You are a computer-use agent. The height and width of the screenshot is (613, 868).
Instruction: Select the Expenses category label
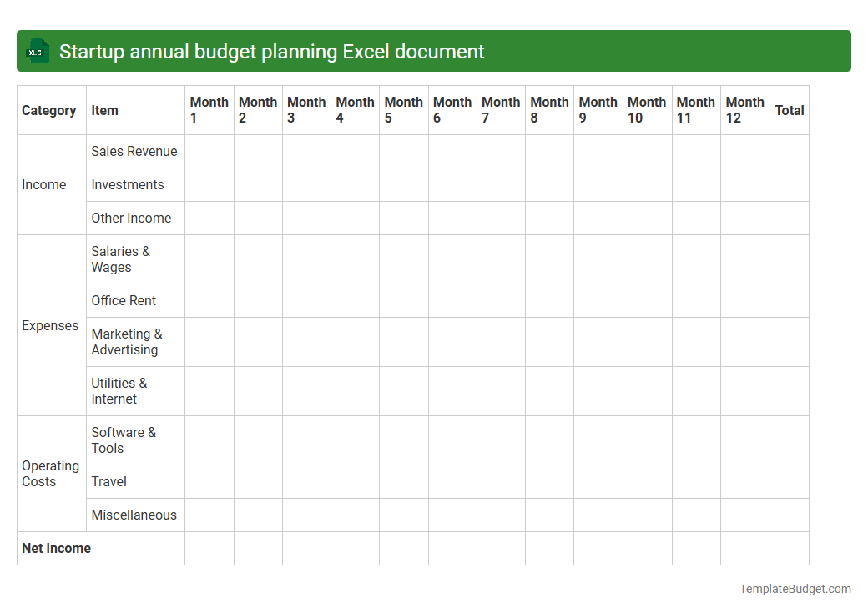coord(50,325)
